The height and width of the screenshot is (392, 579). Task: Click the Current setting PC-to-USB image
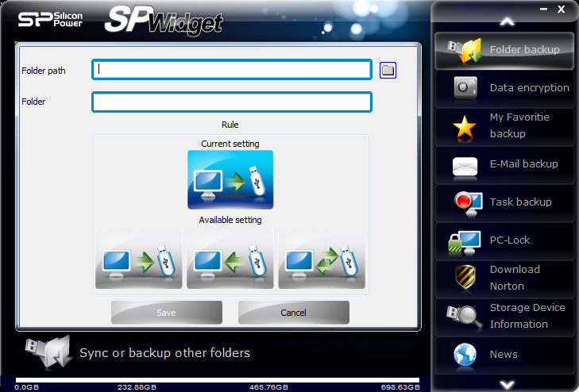230,179
